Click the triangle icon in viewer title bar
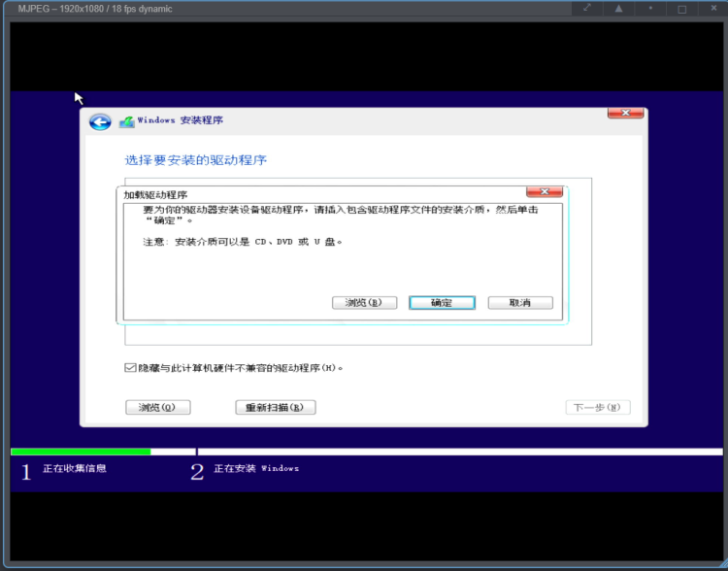 coord(619,9)
